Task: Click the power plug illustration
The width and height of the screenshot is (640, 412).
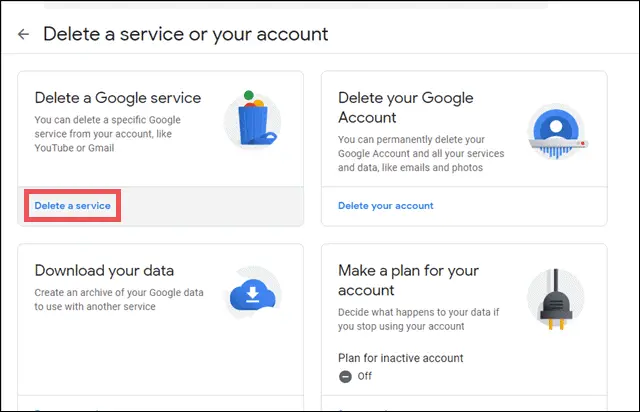Action: pos(556,299)
